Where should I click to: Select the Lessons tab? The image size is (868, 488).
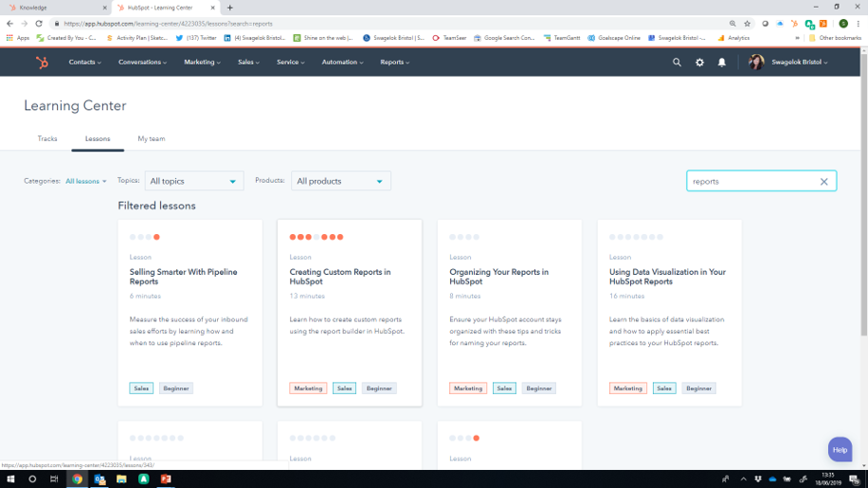pos(98,139)
